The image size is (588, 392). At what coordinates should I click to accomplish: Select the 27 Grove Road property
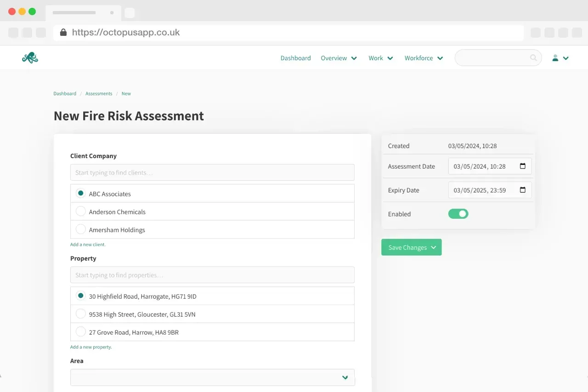coord(81,331)
